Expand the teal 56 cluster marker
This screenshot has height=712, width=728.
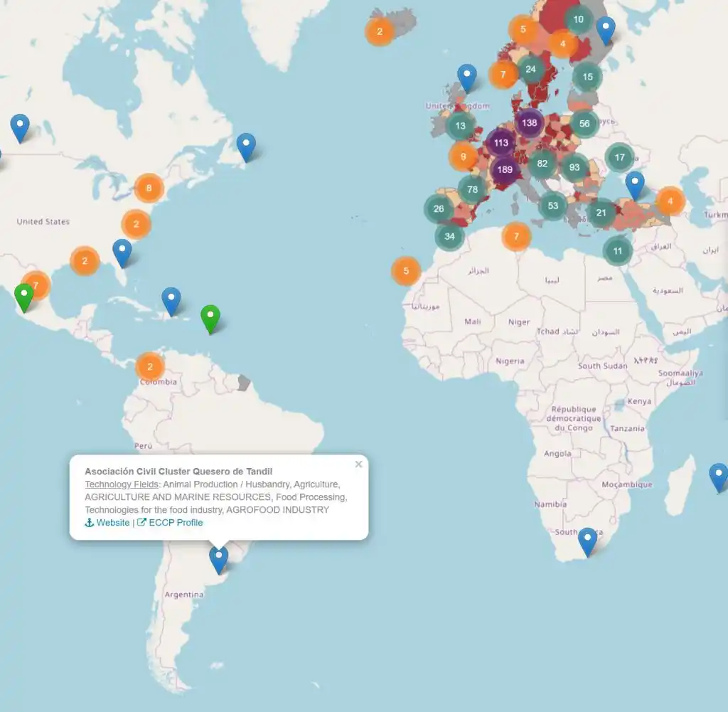(x=584, y=124)
